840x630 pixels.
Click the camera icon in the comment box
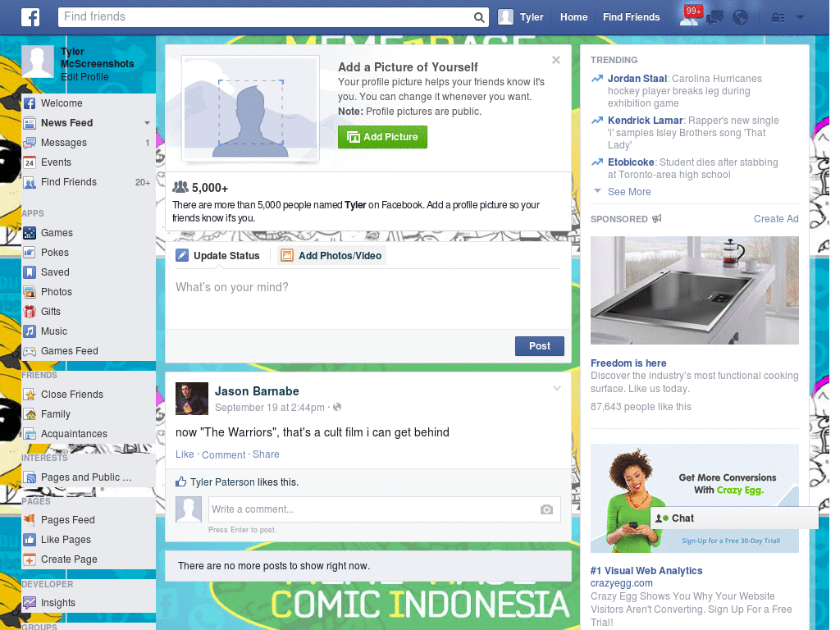coord(546,509)
